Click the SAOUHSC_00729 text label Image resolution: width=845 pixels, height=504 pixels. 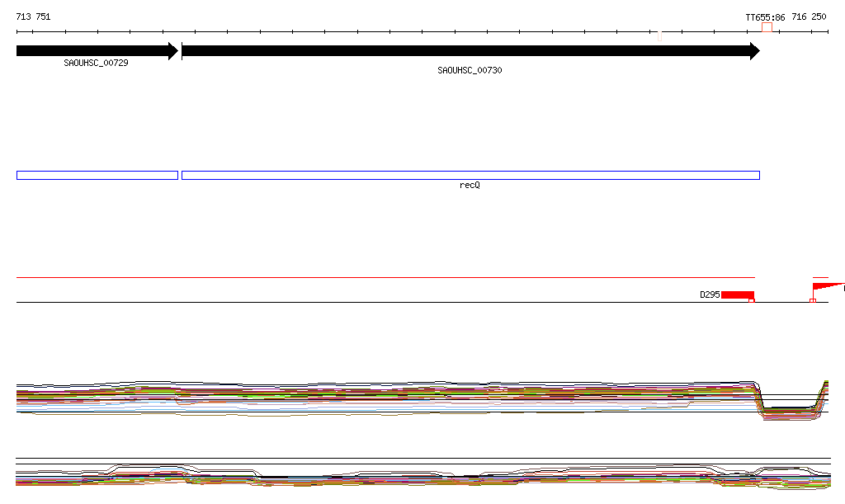pyautogui.click(x=96, y=63)
